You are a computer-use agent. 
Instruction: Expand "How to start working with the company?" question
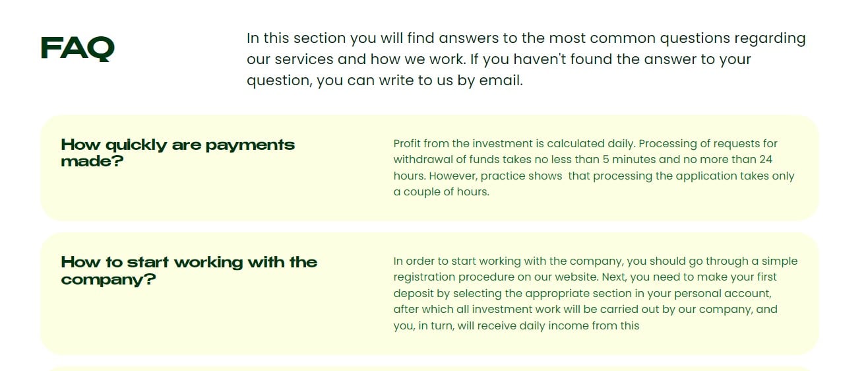tap(189, 270)
